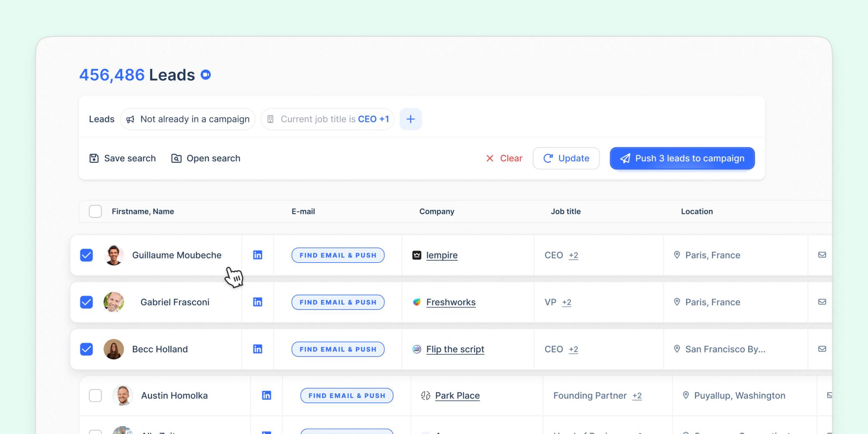Click the video icon next to the Leads count
This screenshot has width=868, height=434.
pos(205,74)
